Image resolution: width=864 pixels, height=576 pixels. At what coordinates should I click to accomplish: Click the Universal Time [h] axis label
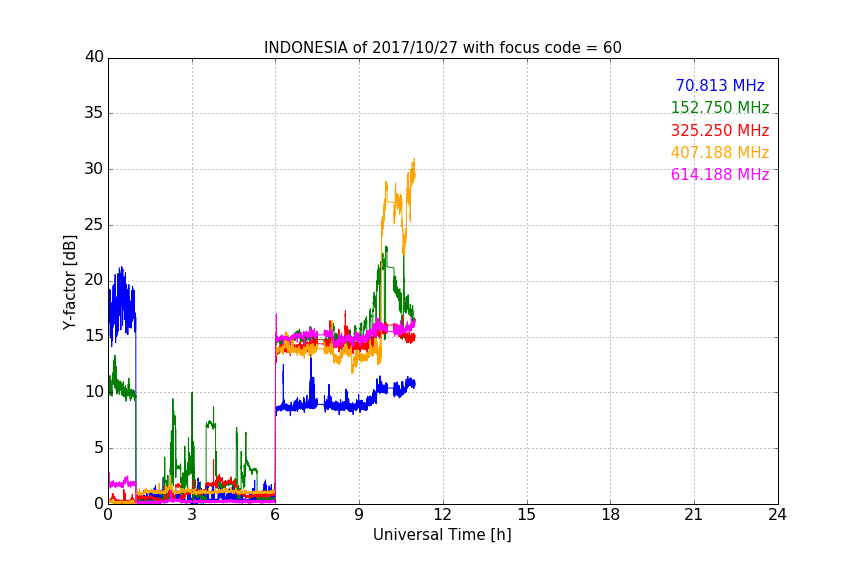tap(442, 535)
